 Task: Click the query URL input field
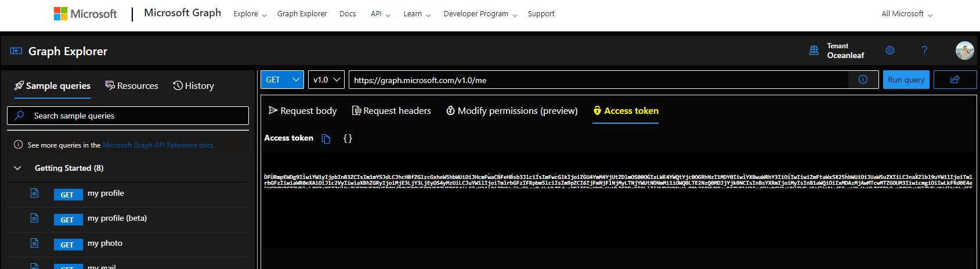click(599, 80)
